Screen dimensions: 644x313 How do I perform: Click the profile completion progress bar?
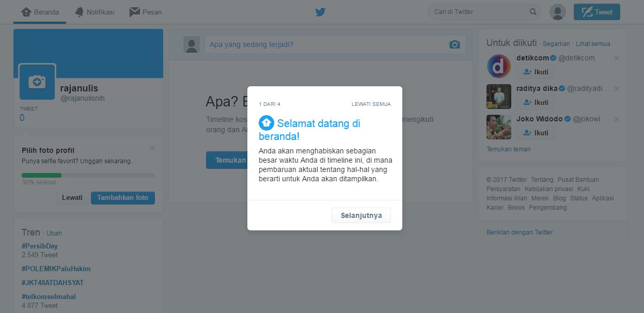[x=88, y=175]
